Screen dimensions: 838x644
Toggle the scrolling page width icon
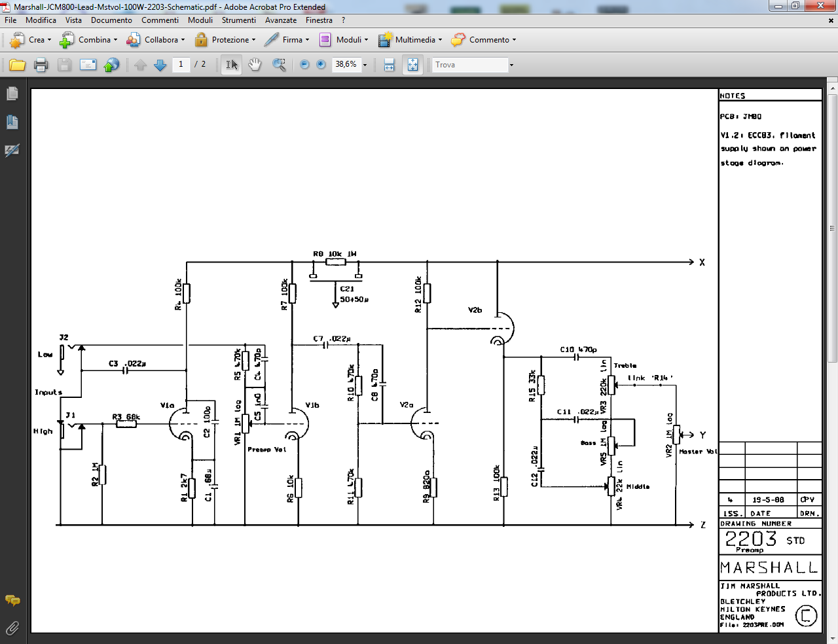[x=390, y=65]
